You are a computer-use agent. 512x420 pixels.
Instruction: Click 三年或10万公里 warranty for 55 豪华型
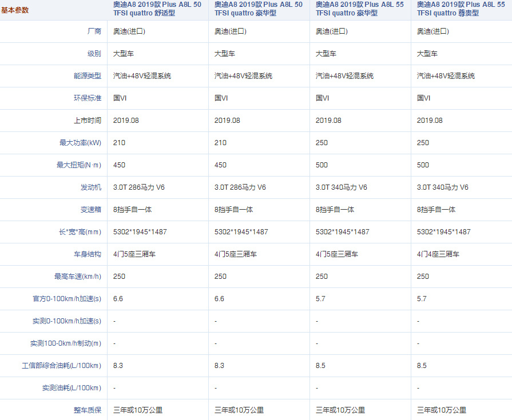point(340,410)
